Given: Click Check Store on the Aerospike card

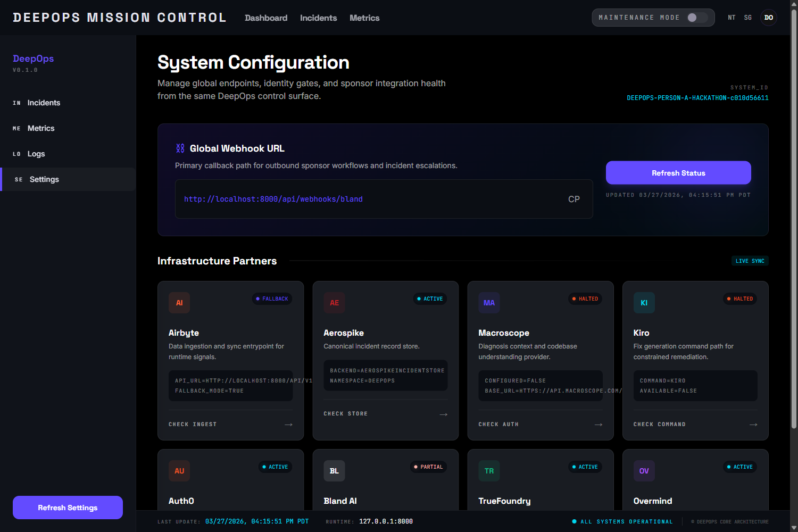Looking at the screenshot, I should point(346,414).
